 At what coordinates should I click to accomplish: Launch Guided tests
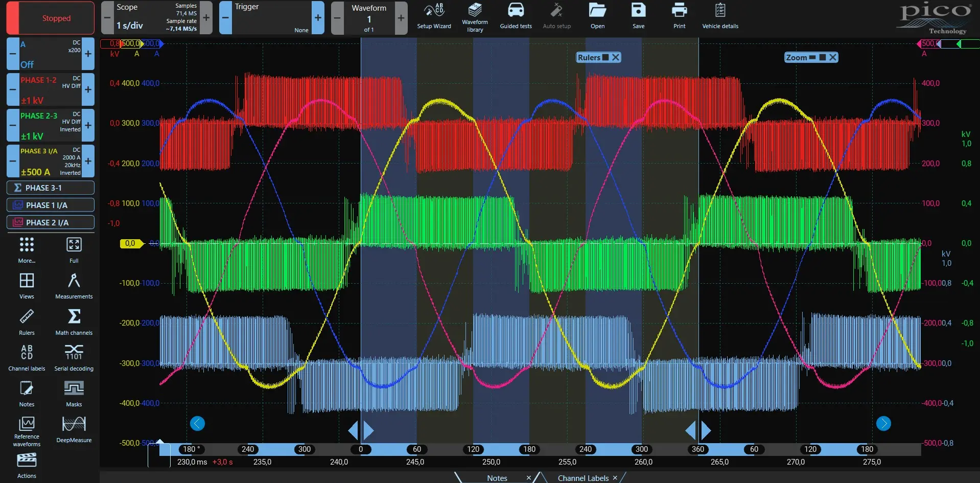pos(516,16)
